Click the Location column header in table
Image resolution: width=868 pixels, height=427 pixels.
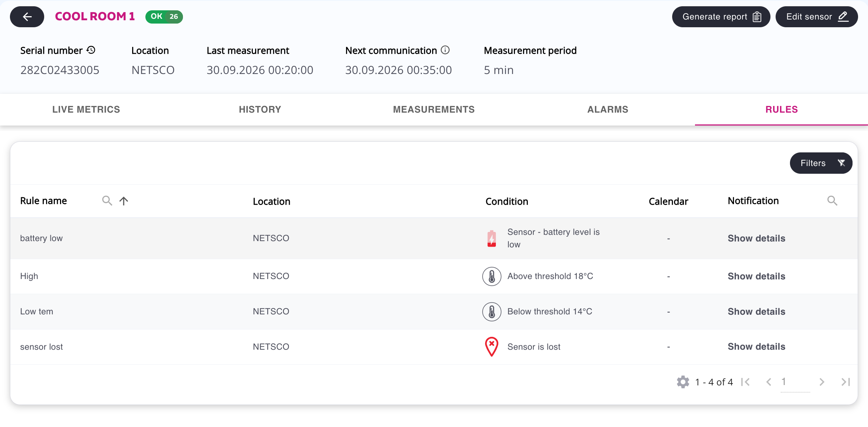pyautogui.click(x=271, y=201)
